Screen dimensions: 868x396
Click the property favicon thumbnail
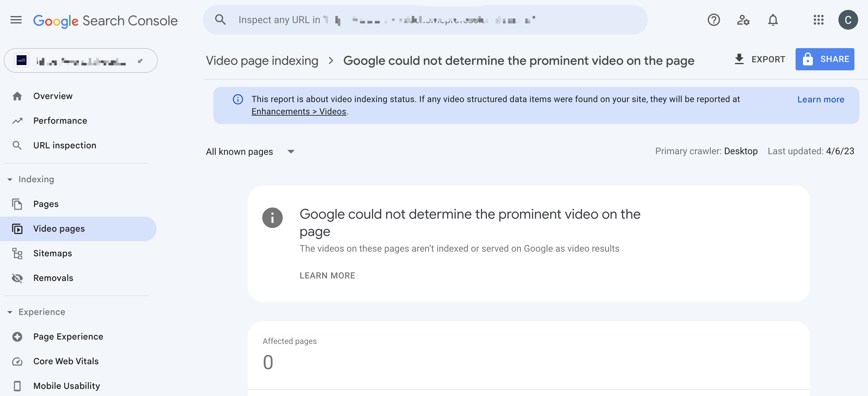[x=22, y=60]
